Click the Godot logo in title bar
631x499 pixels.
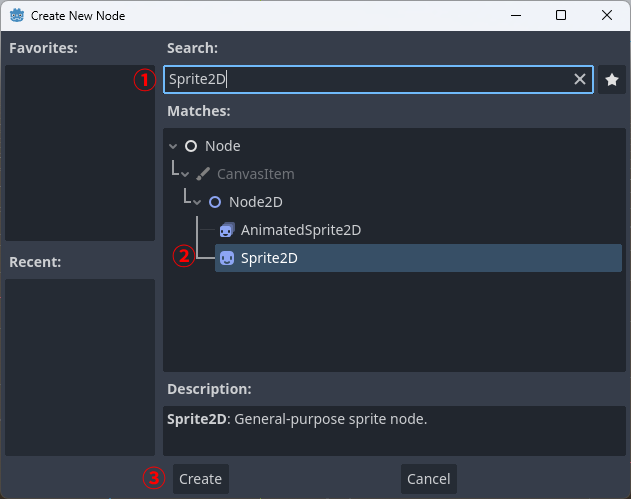17,16
